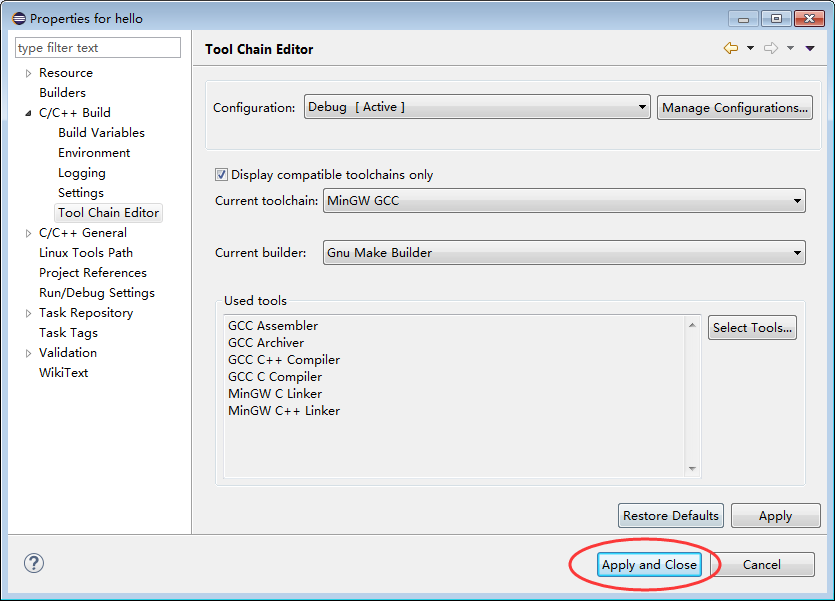The width and height of the screenshot is (835, 601).
Task: Click the Eclipse icon in the title bar
Action: 18,18
